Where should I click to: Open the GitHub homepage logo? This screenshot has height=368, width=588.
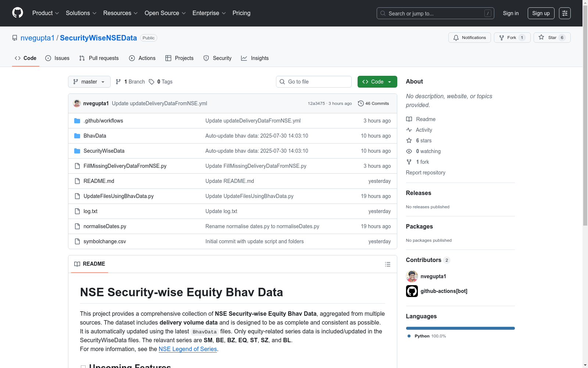[x=18, y=13]
